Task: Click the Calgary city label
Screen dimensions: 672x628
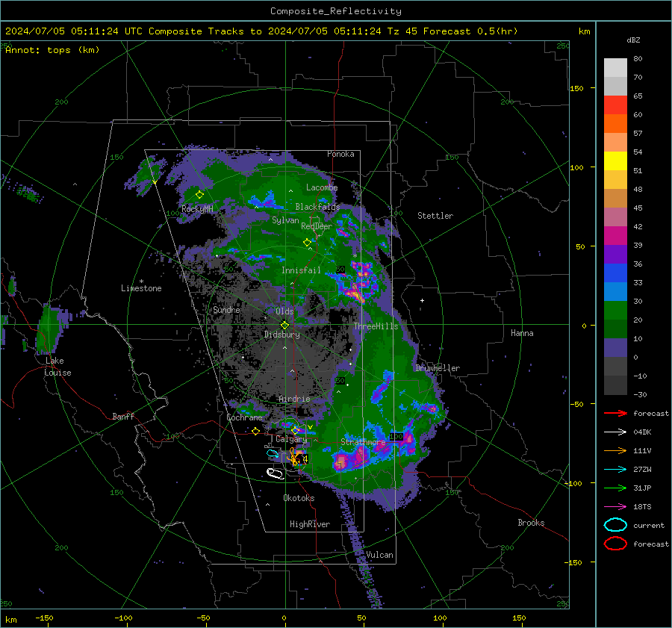Action: [x=291, y=439]
